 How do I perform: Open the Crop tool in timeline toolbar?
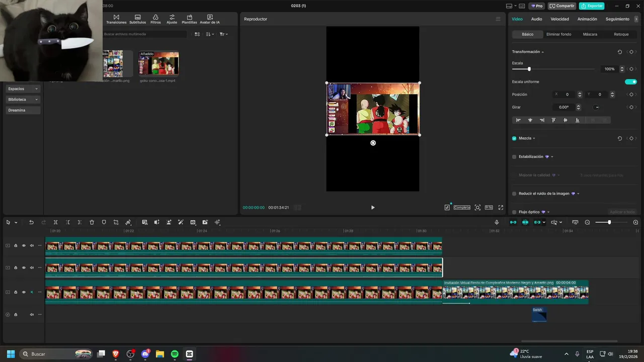116,222
